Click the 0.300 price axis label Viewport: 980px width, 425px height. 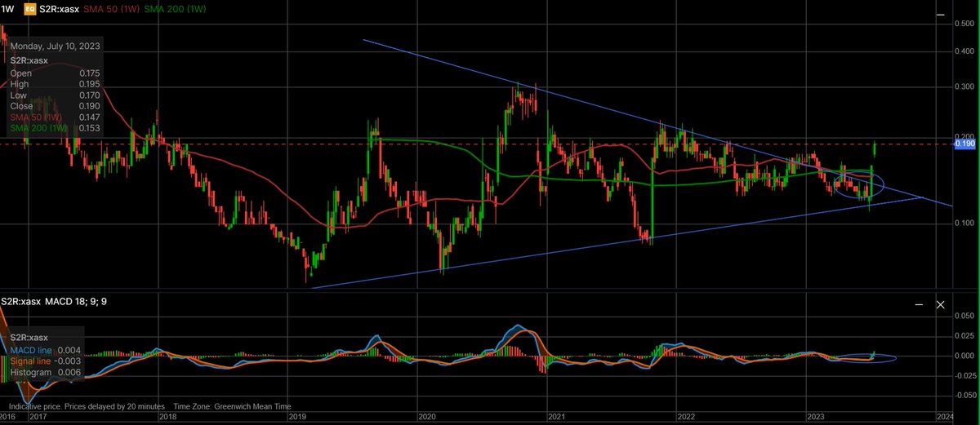pyautogui.click(x=964, y=86)
